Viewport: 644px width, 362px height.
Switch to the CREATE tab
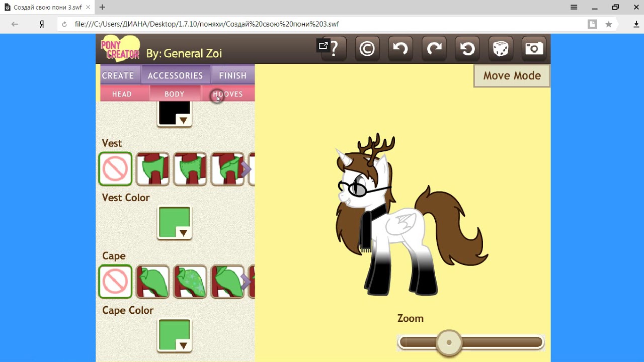118,75
